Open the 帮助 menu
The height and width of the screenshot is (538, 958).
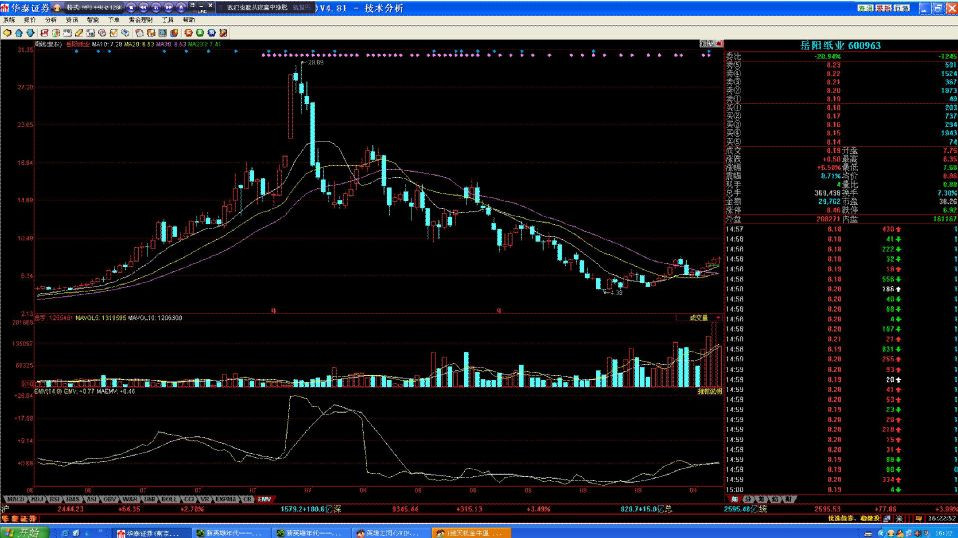[189, 19]
